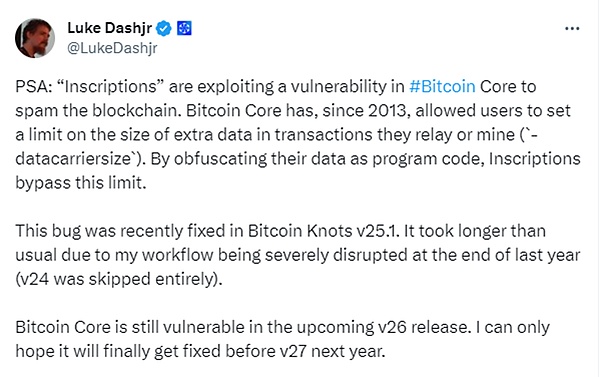Click the phrase "bypass this limit."

[x=81, y=183]
